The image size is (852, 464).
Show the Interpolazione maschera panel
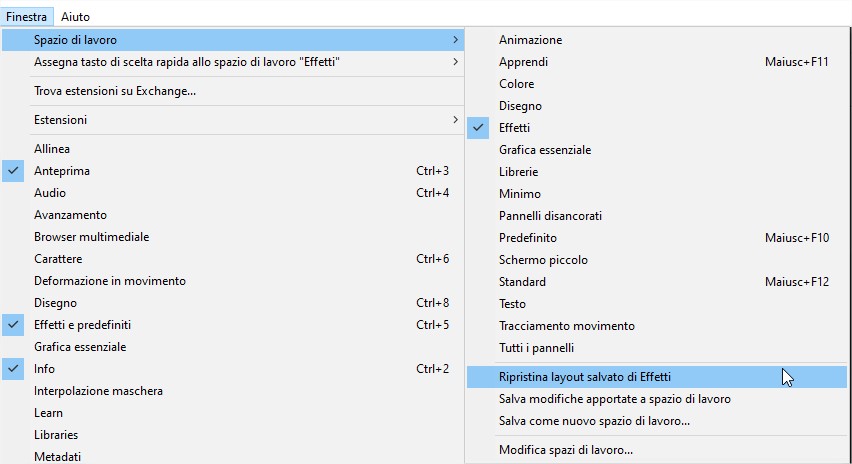pyautogui.click(x=98, y=391)
